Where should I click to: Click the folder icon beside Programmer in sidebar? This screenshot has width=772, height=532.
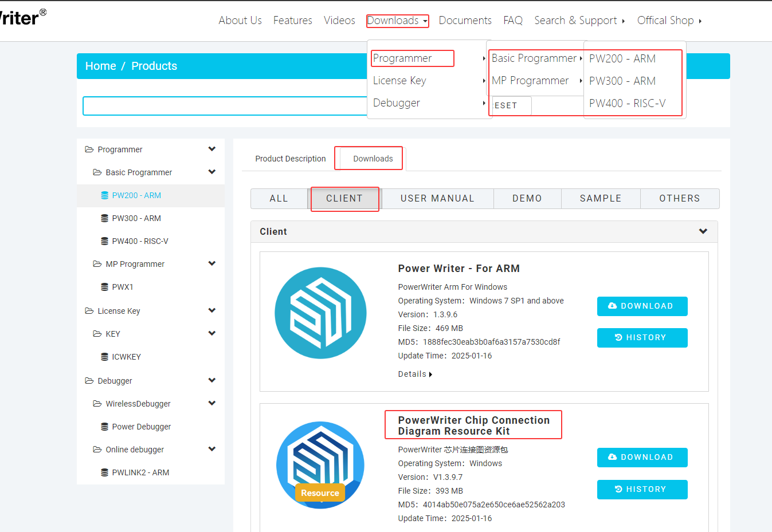[89, 149]
